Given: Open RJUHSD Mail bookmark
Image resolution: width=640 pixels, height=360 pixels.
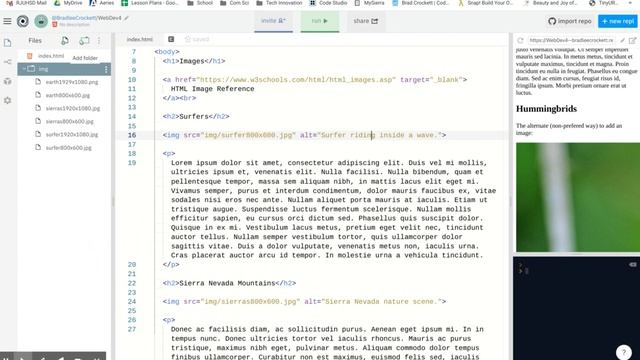Looking at the screenshot, I should 26,3.
